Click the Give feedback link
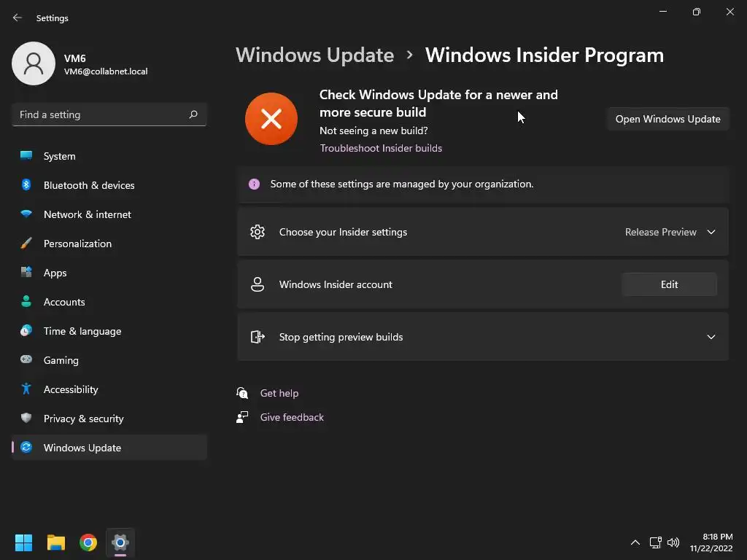The height and width of the screenshot is (560, 747). tap(292, 417)
